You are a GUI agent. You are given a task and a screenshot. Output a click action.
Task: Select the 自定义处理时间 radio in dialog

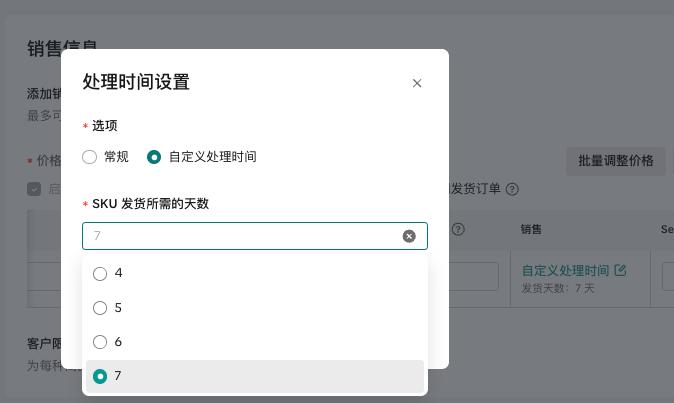pyautogui.click(x=154, y=157)
